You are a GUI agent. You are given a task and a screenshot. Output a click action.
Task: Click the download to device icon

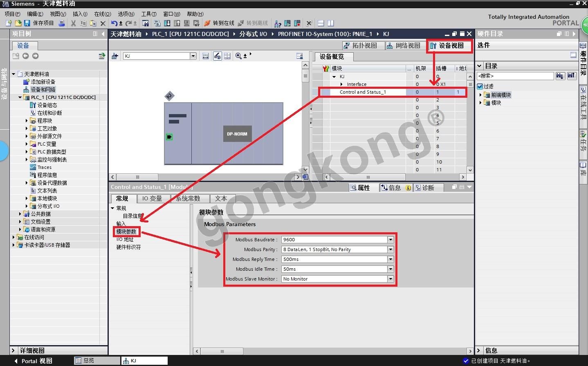pyautogui.click(x=167, y=23)
